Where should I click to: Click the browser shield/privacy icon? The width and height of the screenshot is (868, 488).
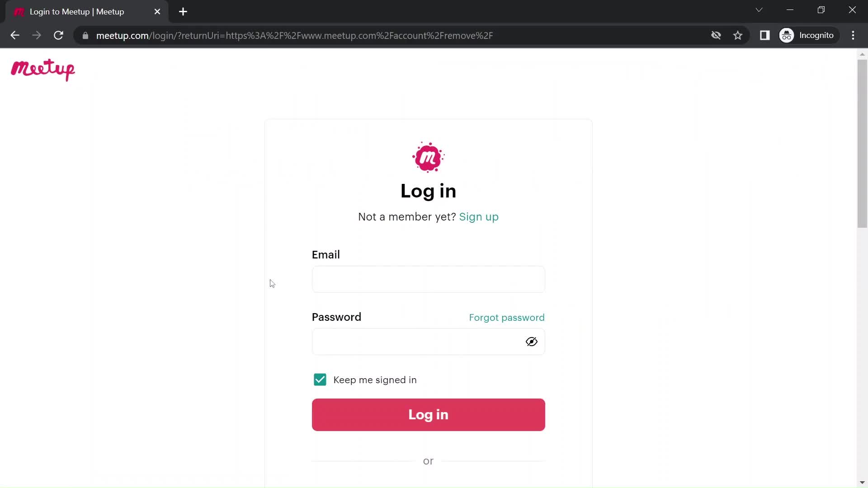tap(715, 36)
